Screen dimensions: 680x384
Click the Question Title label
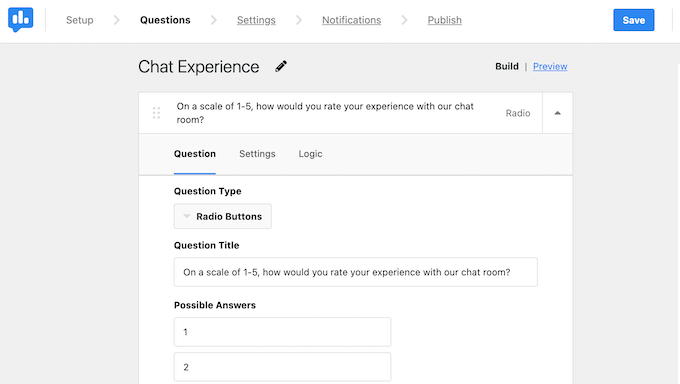(206, 245)
